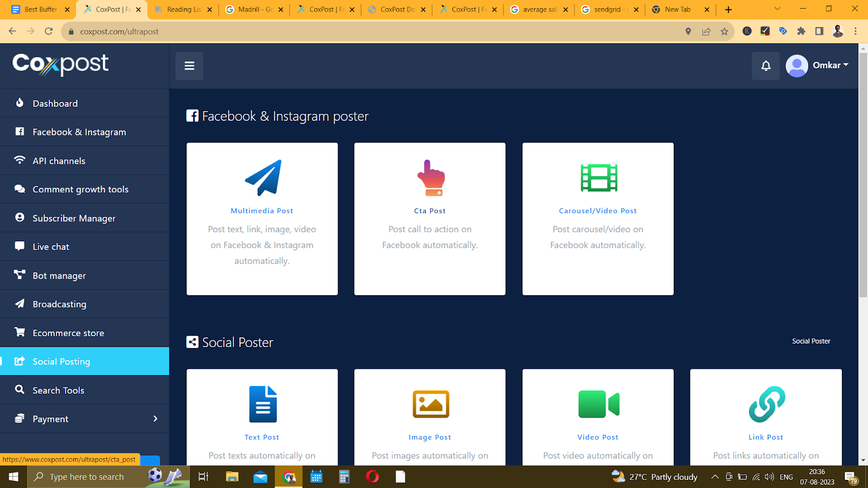The height and width of the screenshot is (488, 868).
Task: Open the ENG language indicator
Action: click(x=786, y=477)
